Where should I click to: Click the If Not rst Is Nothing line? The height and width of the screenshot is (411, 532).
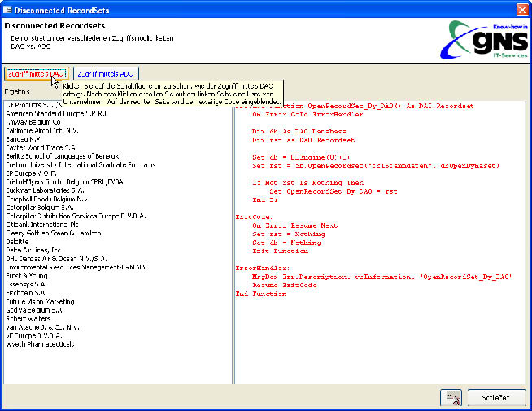coord(307,182)
